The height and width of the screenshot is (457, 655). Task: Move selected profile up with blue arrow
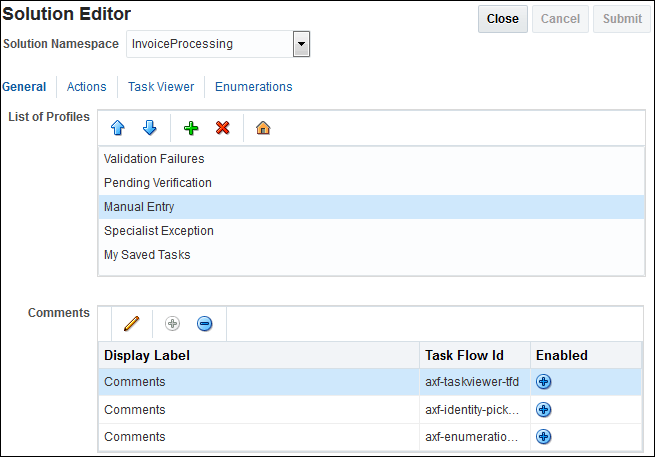[x=118, y=128]
